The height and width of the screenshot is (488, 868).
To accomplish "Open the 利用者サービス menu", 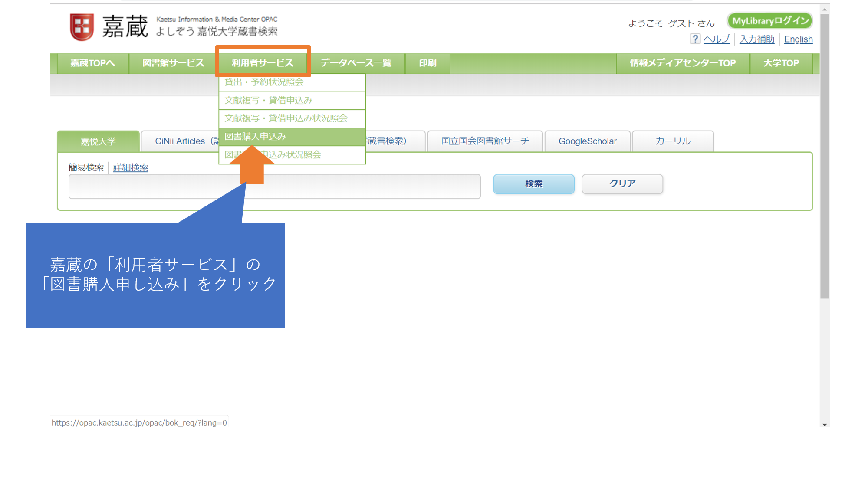I will (x=263, y=63).
